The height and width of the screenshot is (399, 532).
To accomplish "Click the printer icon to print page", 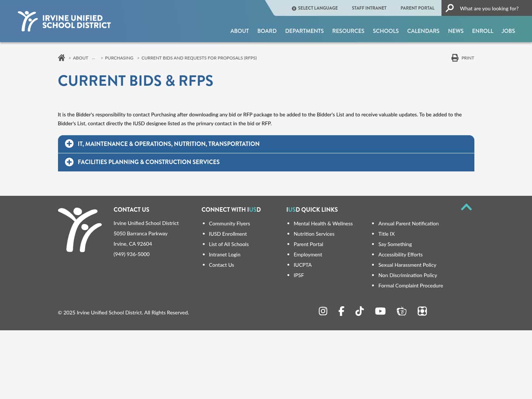I will click(x=455, y=58).
